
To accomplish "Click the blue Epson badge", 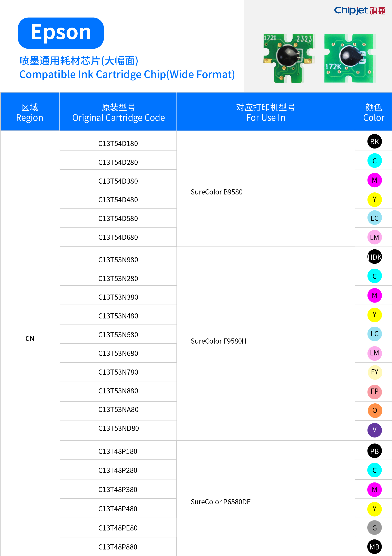I will coord(61,33).
